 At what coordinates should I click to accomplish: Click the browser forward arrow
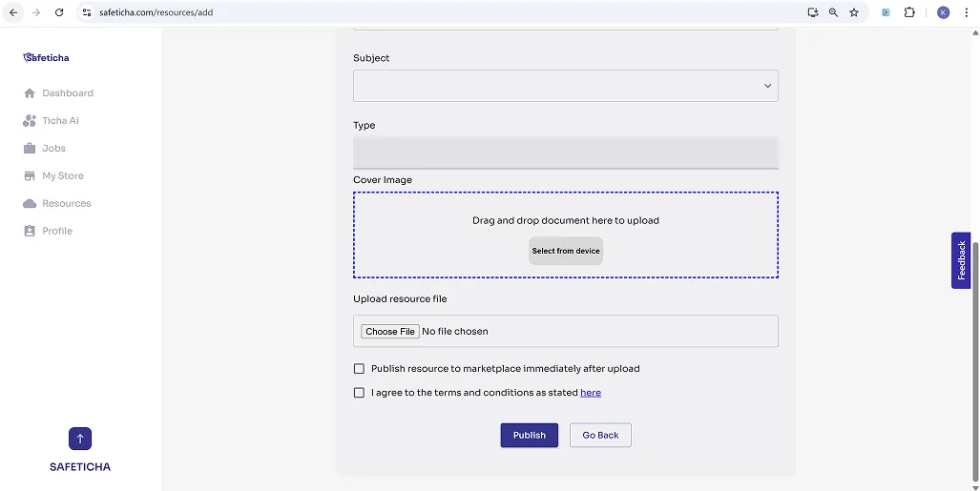[36, 12]
